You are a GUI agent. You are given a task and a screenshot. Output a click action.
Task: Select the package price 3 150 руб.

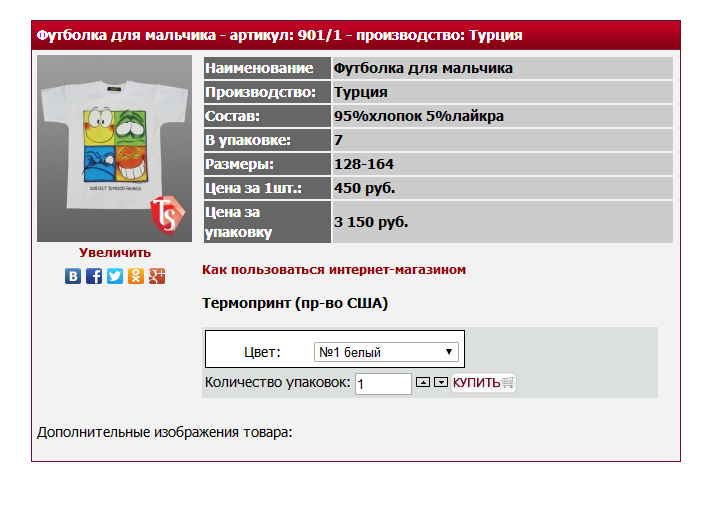coord(371,222)
